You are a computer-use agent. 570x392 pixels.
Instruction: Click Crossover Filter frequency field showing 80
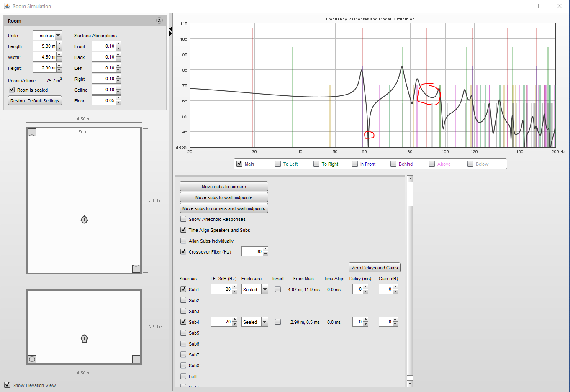click(x=252, y=251)
